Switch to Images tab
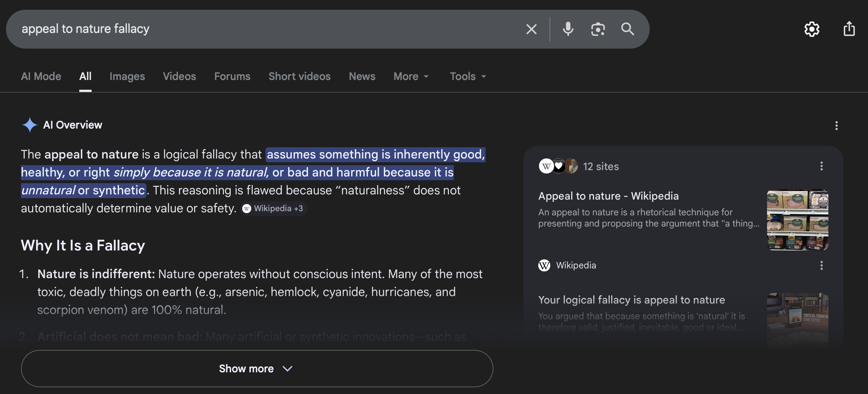 (x=127, y=76)
